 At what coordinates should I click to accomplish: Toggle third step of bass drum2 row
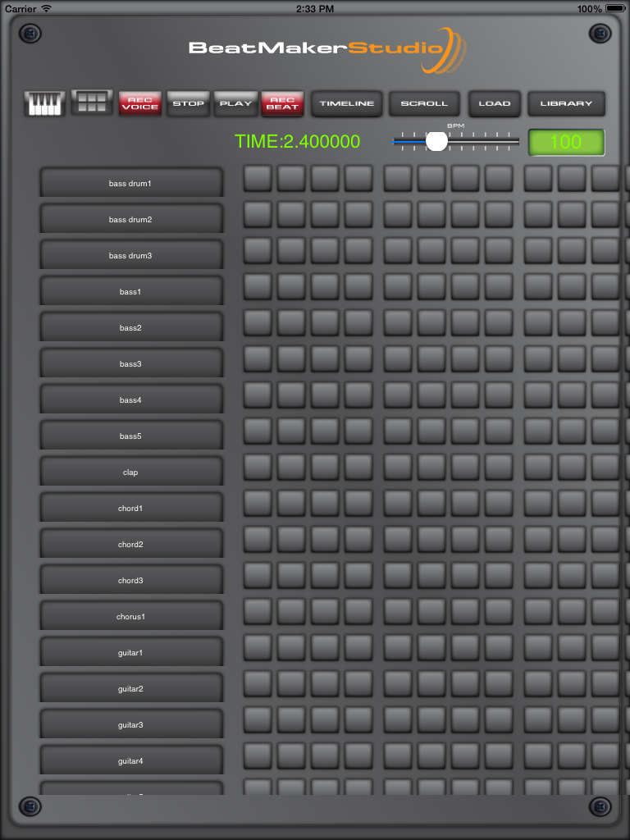click(325, 214)
